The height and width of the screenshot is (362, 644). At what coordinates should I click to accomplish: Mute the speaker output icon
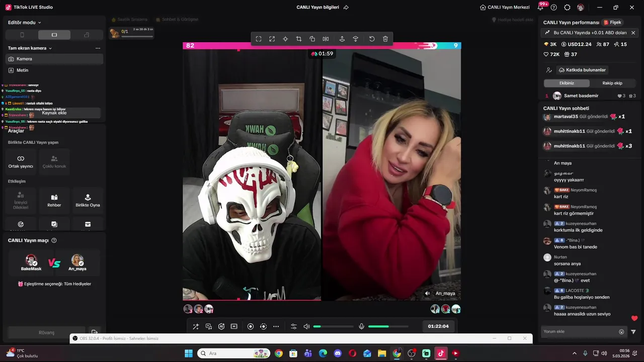click(x=306, y=326)
